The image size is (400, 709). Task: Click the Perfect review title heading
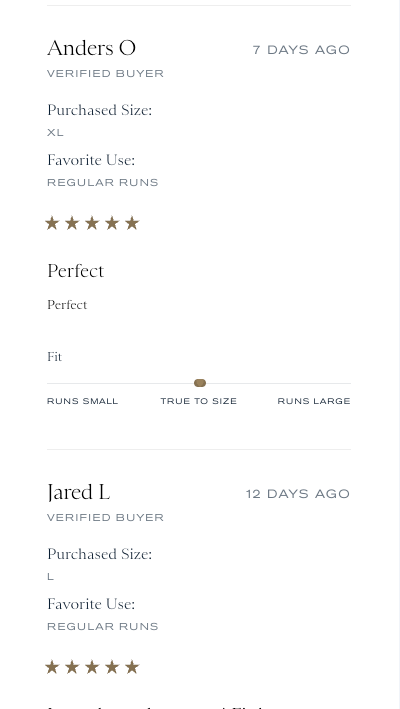point(75,271)
